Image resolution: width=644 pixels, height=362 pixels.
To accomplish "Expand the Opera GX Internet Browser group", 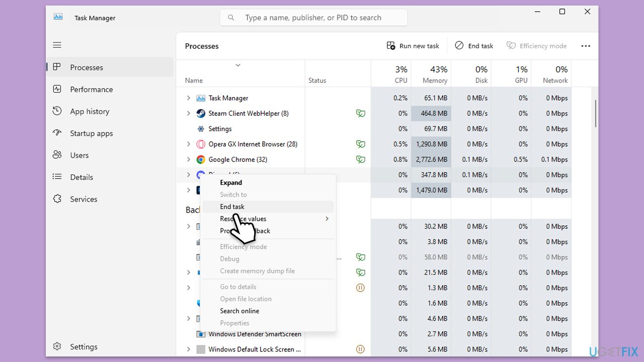I will 189,144.
